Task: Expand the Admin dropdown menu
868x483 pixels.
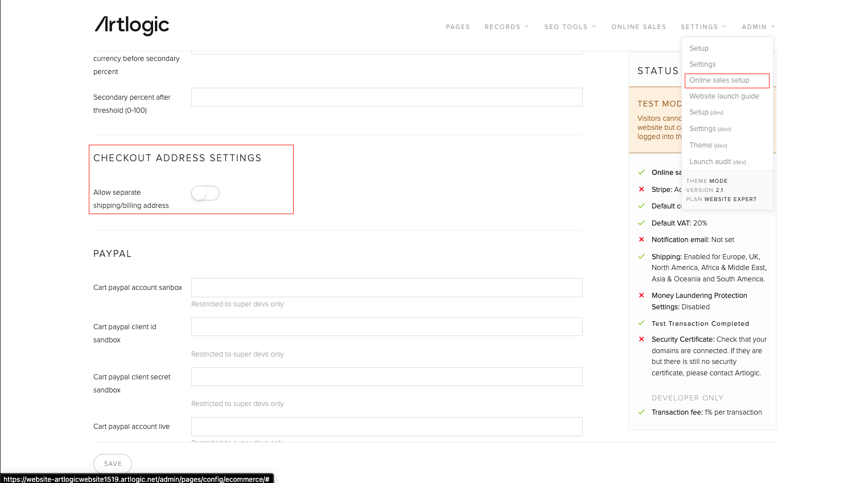Action: point(758,27)
